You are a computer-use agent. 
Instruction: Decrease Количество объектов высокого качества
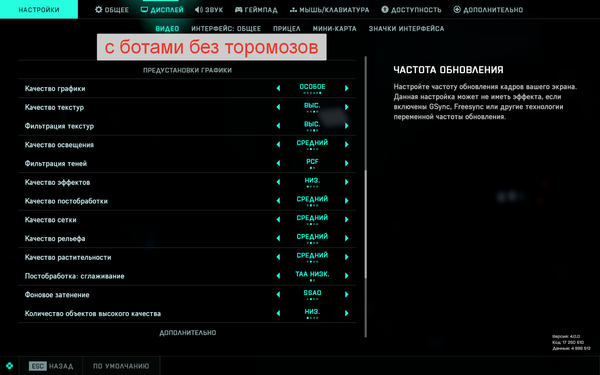(278, 313)
